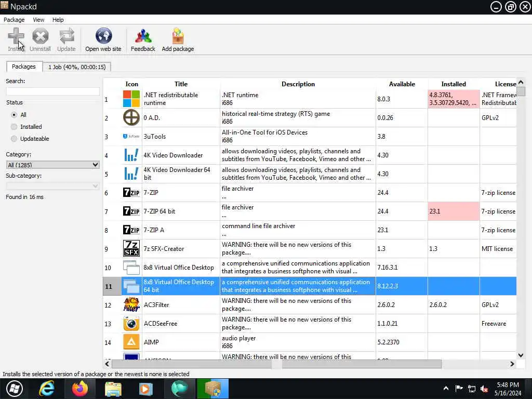Open the Help menu
The image size is (532, 399).
58,20
